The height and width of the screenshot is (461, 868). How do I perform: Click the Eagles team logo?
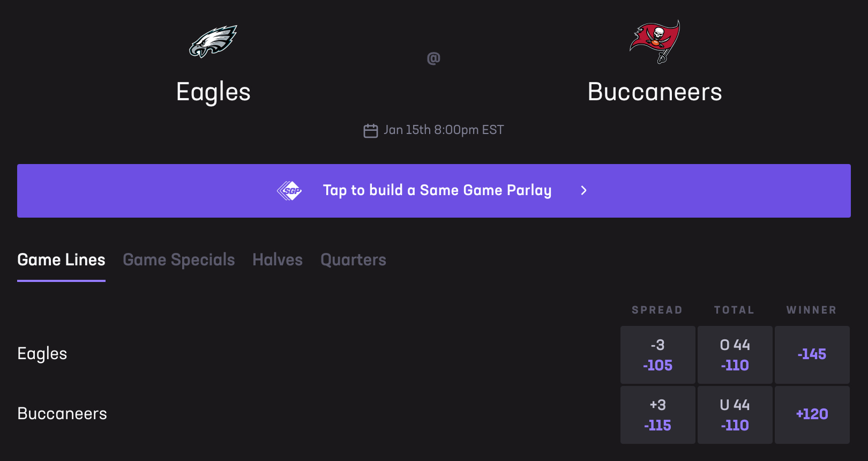(x=213, y=41)
